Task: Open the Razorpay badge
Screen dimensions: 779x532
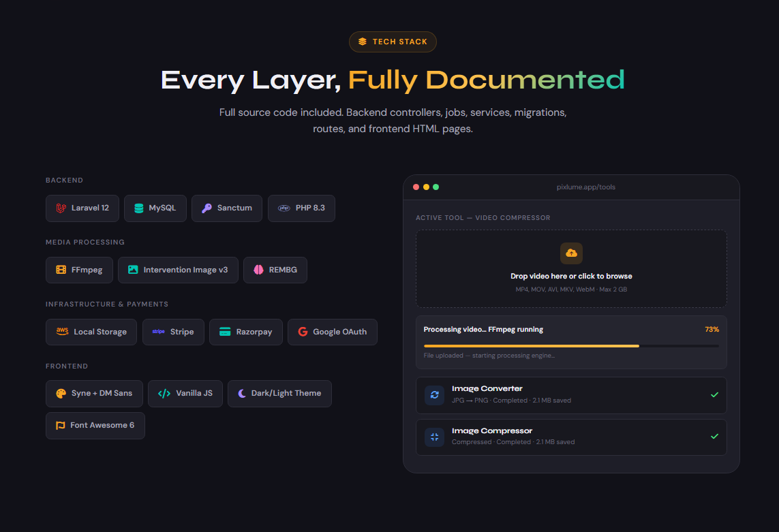Action: tap(245, 332)
